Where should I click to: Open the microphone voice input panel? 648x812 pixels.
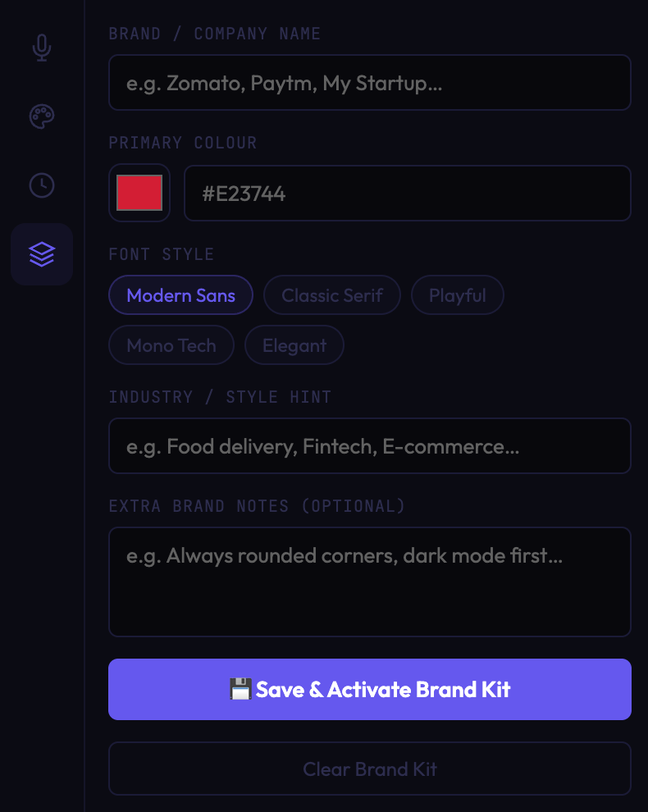pos(42,48)
